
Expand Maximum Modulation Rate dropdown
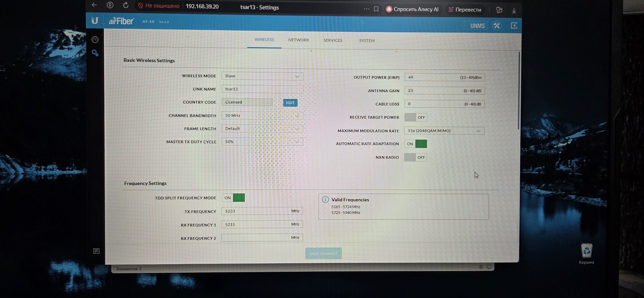coord(444,131)
